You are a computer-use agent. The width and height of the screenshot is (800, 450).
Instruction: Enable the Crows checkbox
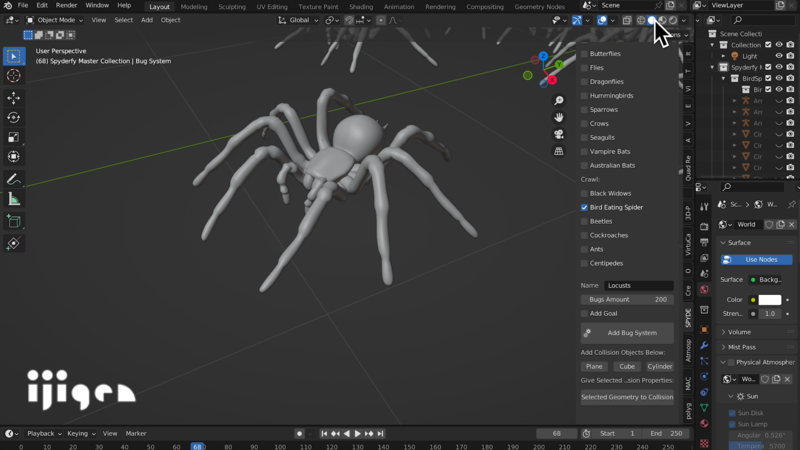(584, 123)
